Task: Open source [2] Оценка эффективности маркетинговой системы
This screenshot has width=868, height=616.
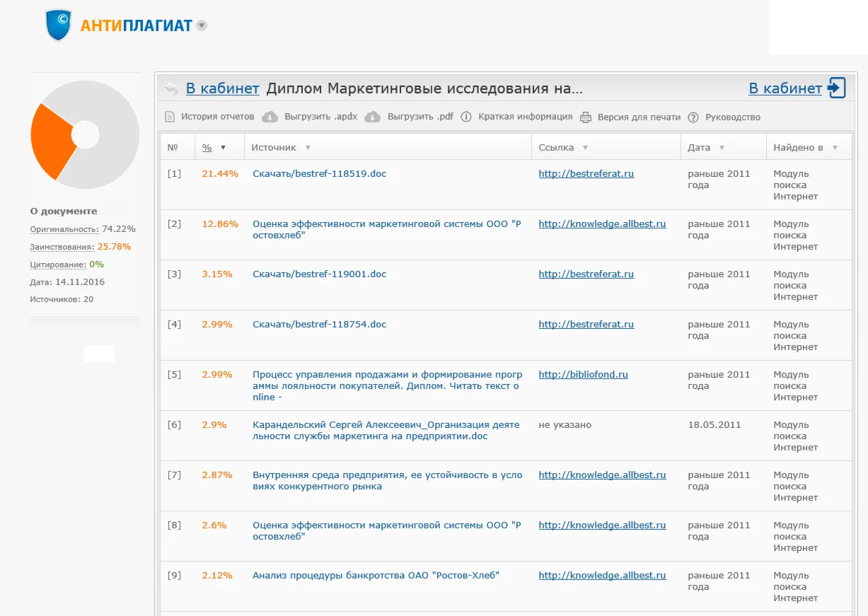Action: 387,229
